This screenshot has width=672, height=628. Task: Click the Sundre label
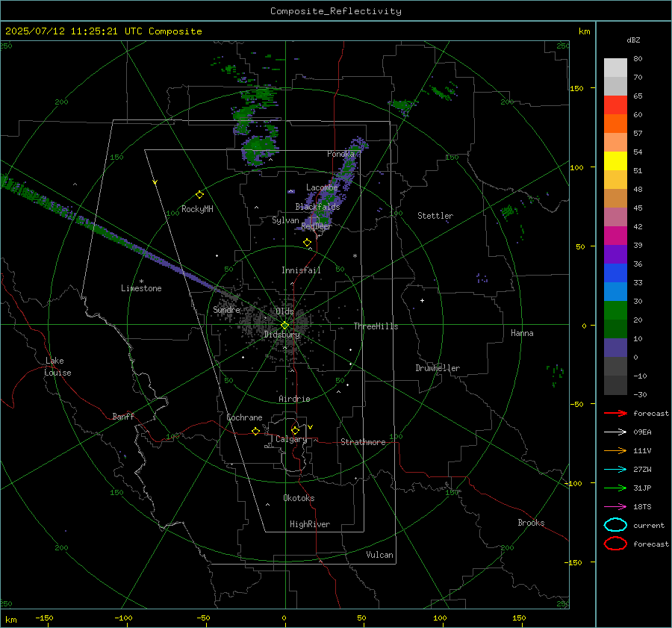pyautogui.click(x=226, y=309)
